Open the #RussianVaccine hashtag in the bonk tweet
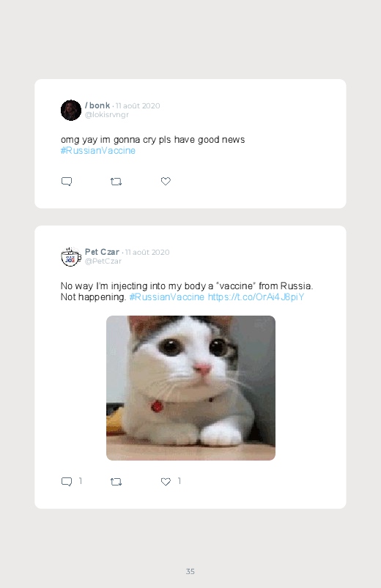 (98, 150)
